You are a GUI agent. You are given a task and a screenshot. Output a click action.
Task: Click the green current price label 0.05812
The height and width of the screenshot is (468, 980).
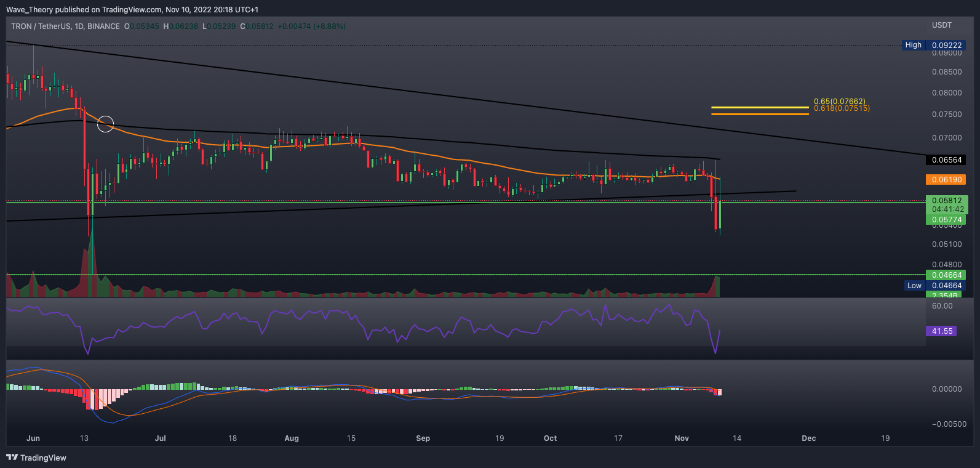coord(946,201)
